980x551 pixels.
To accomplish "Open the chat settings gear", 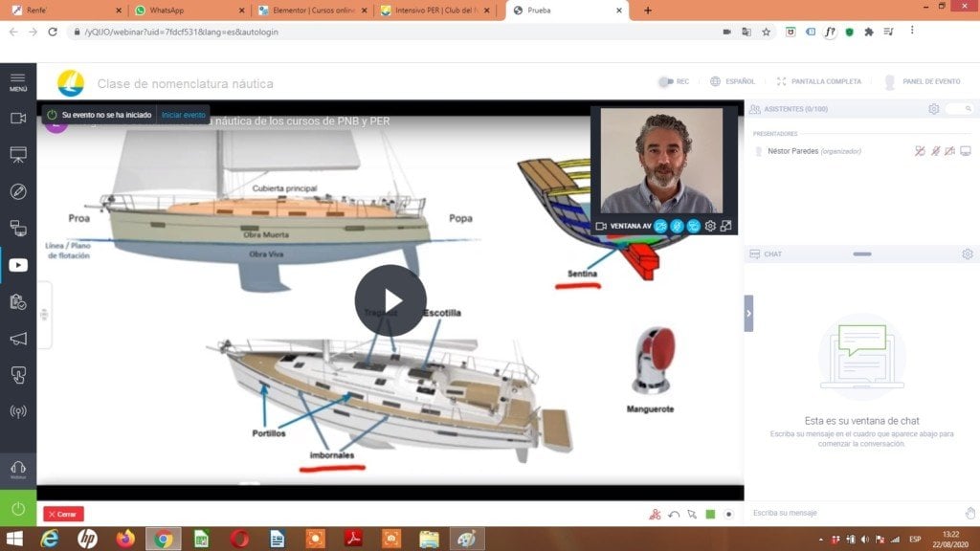I will pyautogui.click(x=968, y=254).
